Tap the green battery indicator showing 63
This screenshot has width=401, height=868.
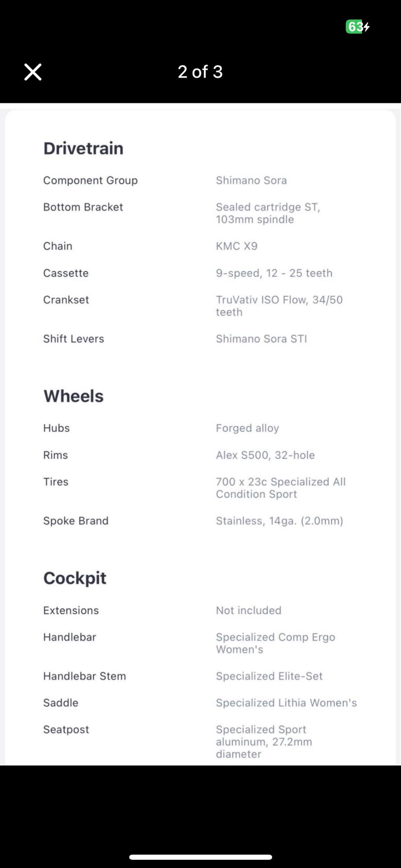pyautogui.click(x=357, y=27)
